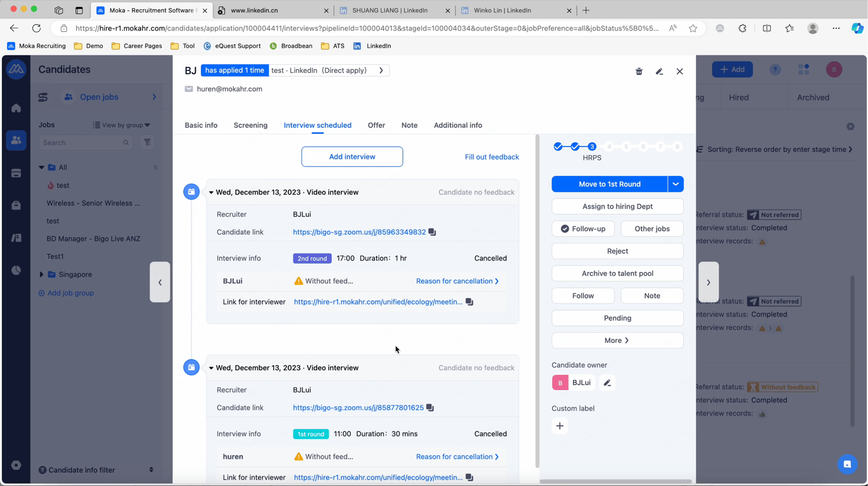Open the help question mark icon
This screenshot has height=486, width=868.
tap(775, 69)
